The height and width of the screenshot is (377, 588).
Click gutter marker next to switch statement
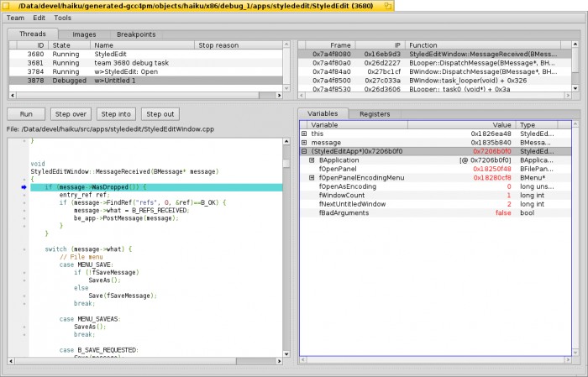pos(24,249)
